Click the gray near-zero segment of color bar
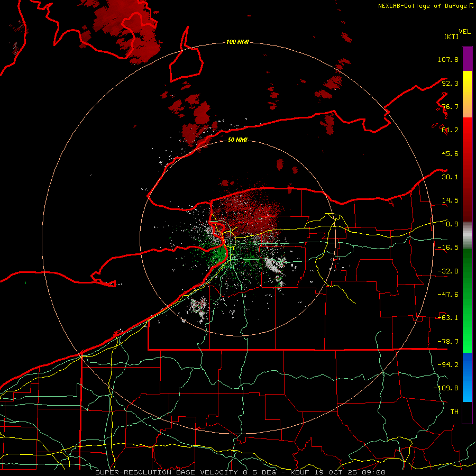 tap(467, 235)
